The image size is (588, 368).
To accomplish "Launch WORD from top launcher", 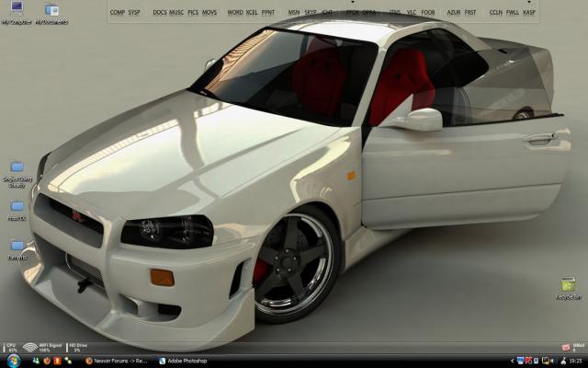I will [235, 12].
